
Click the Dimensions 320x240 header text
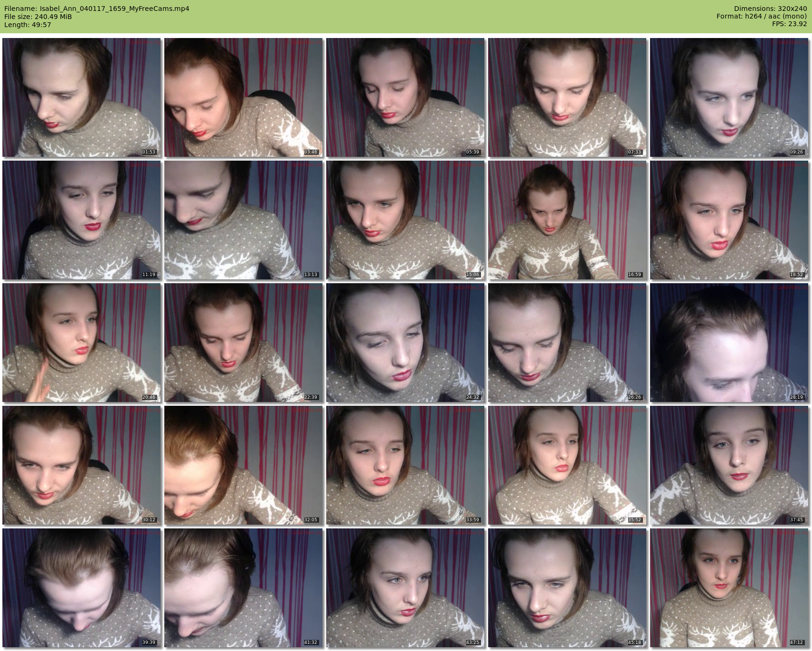click(770, 9)
